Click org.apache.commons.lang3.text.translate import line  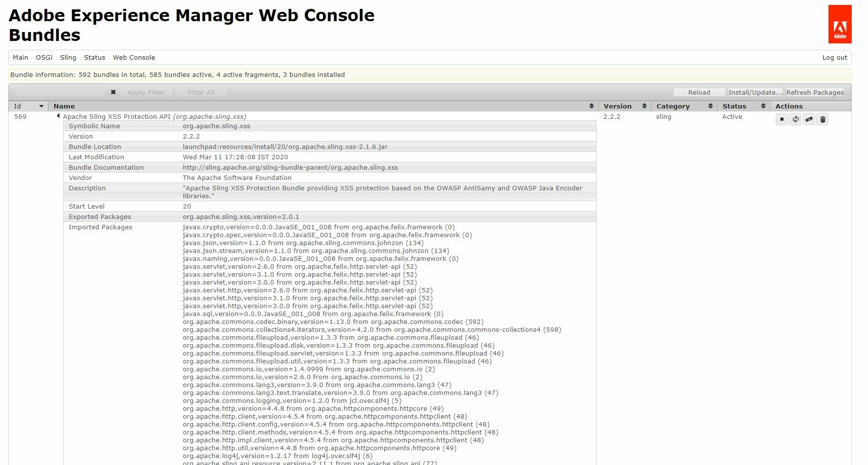(340, 393)
